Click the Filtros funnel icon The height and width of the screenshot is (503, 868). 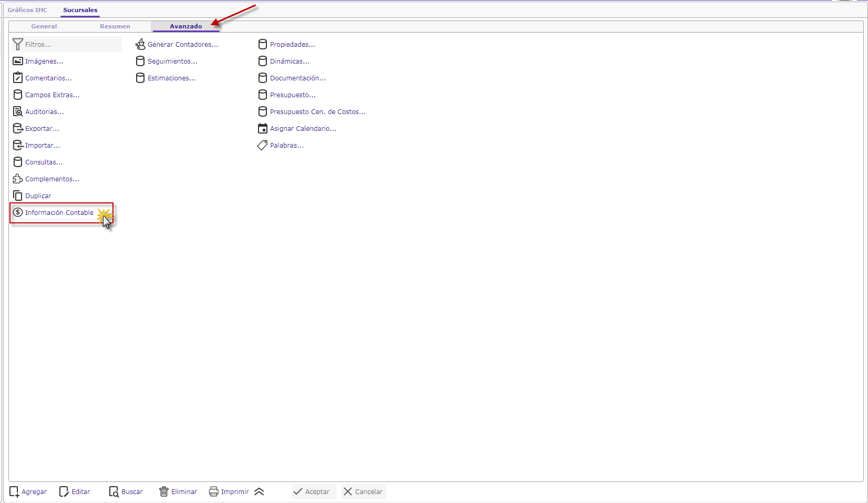click(18, 44)
